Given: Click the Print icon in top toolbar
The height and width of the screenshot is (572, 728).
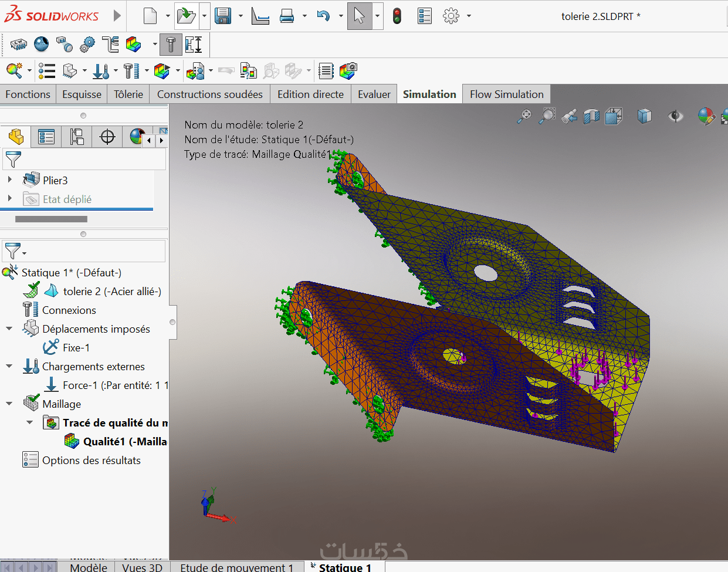Looking at the screenshot, I should pos(287,16).
